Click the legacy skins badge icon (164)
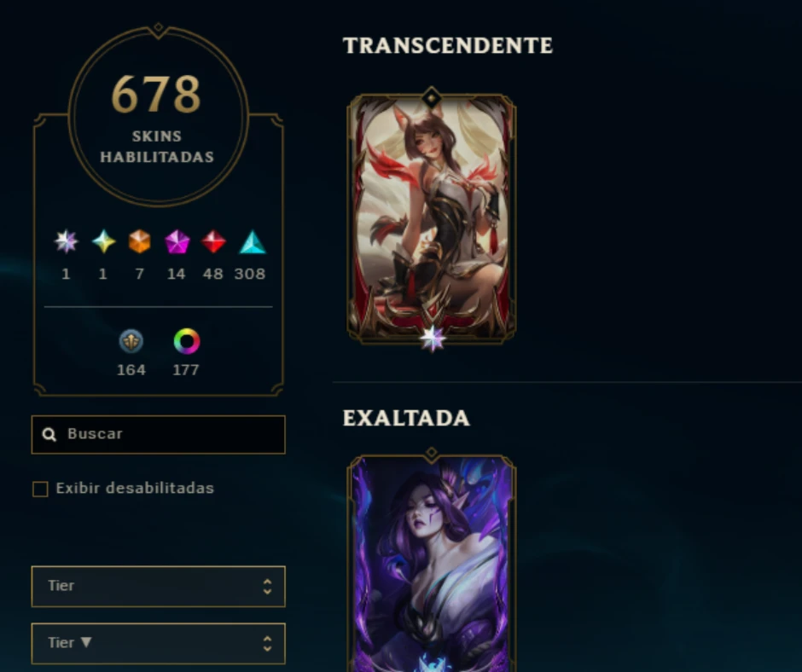 point(131,341)
